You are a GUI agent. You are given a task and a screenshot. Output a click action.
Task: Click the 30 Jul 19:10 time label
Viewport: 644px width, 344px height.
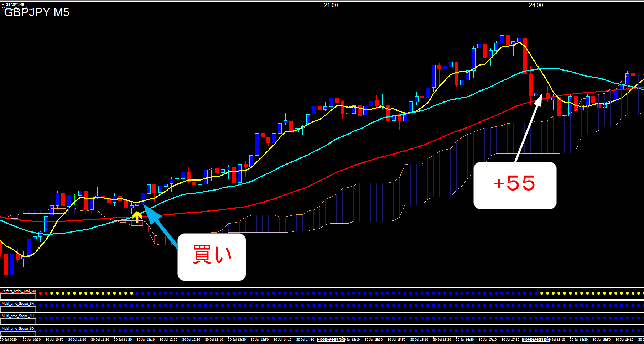click(x=624, y=340)
